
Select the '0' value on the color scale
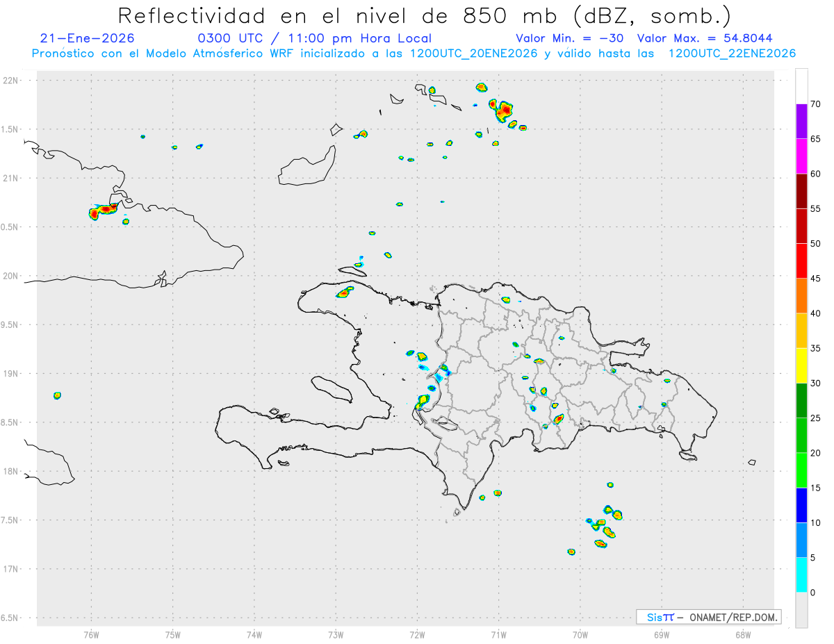pos(813,593)
